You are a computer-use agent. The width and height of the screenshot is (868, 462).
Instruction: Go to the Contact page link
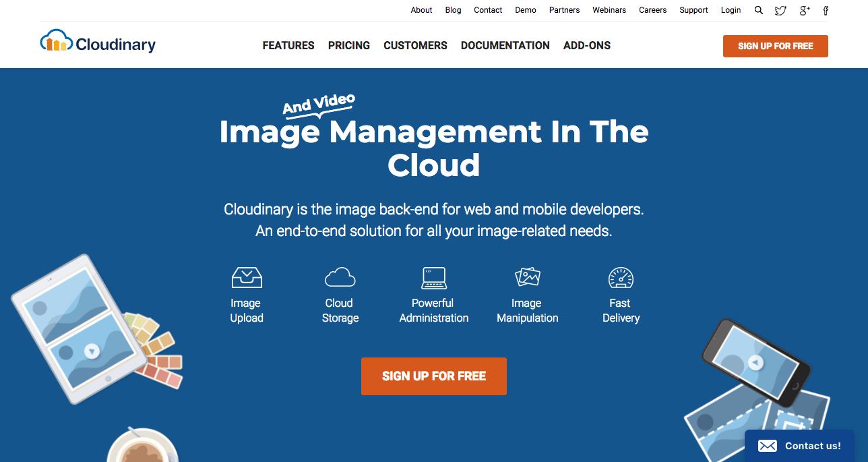coord(488,10)
